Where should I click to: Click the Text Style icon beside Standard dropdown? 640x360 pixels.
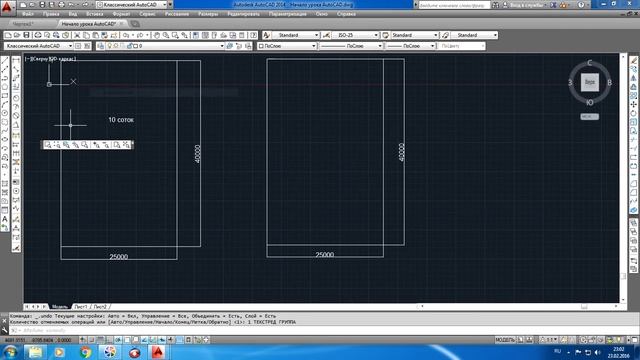click(267, 36)
